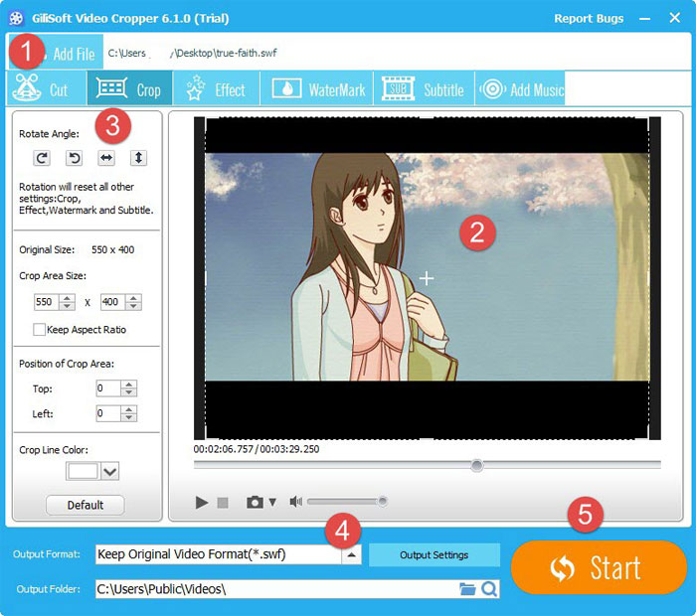The width and height of the screenshot is (696, 616).
Task: Browse output folder with folder icon
Action: click(x=467, y=589)
